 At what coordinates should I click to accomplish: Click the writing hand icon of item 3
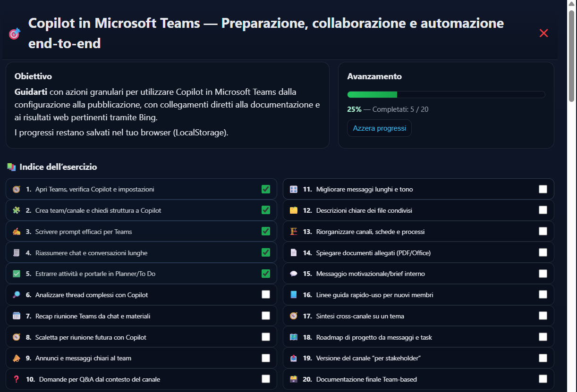(17, 232)
